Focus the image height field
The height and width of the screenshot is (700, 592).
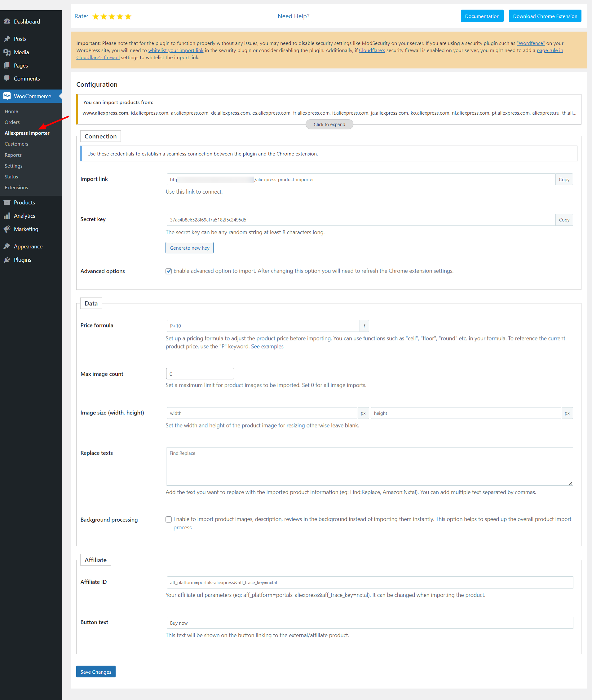[466, 413]
